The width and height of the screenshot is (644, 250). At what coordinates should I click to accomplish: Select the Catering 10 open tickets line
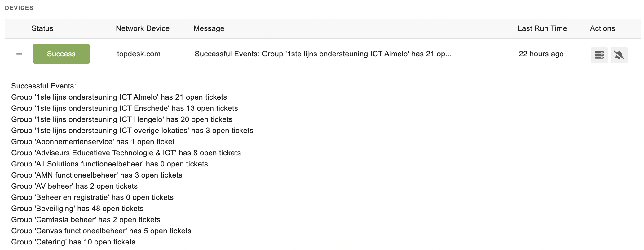click(73, 242)
